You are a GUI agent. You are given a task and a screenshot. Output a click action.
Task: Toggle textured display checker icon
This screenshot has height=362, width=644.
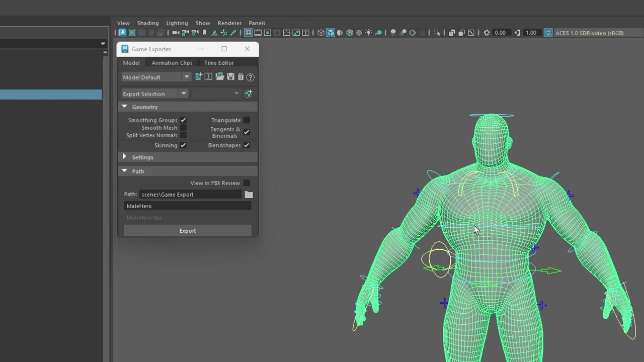click(x=359, y=33)
